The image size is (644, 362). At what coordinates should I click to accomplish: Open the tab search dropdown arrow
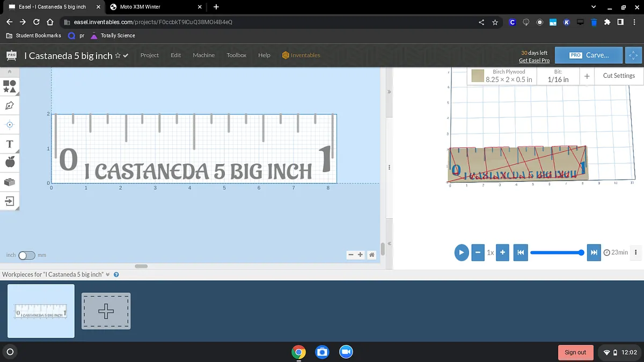pos(594,7)
